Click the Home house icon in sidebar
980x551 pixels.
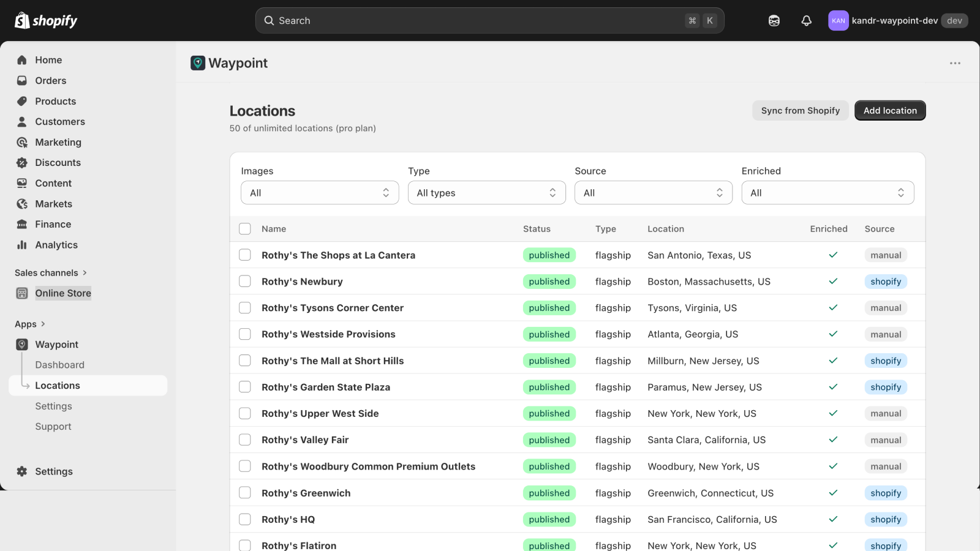(x=22, y=60)
